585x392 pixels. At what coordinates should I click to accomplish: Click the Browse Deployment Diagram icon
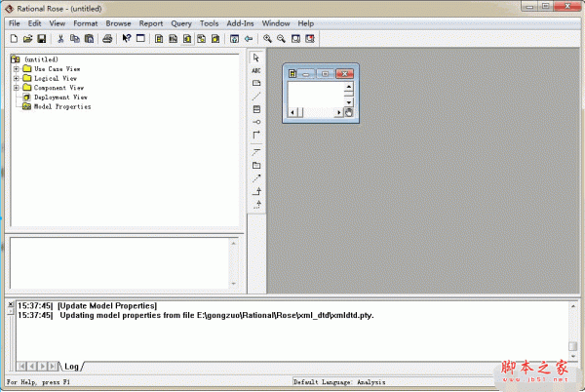pyautogui.click(x=215, y=38)
